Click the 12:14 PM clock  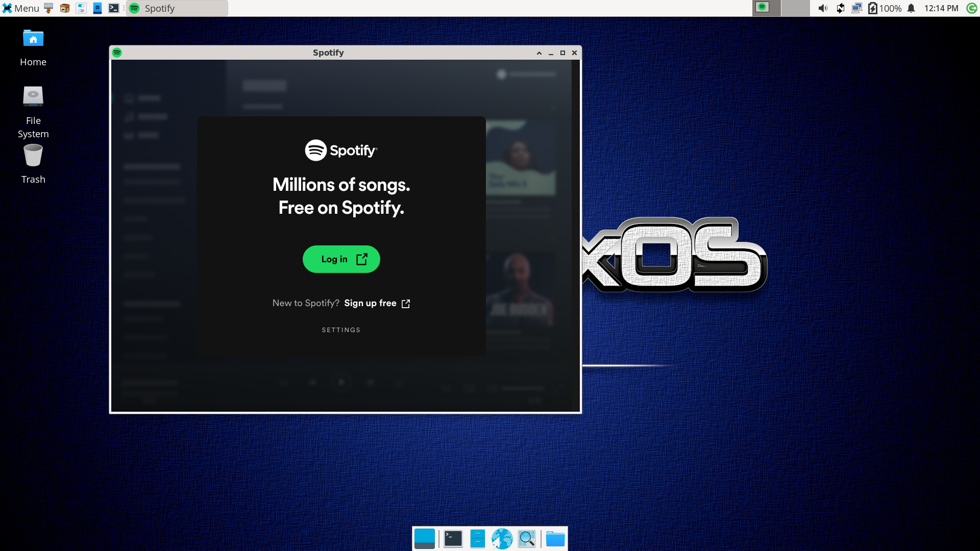941,8
